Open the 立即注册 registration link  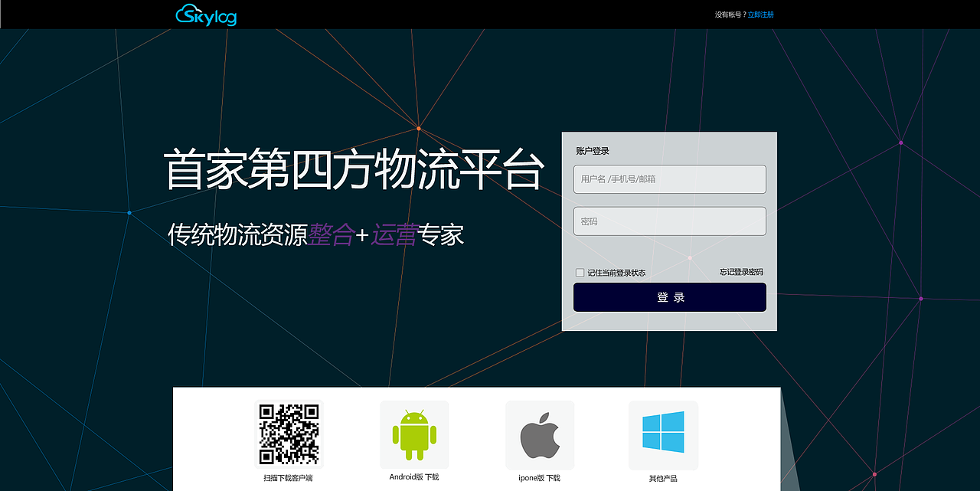point(761,14)
